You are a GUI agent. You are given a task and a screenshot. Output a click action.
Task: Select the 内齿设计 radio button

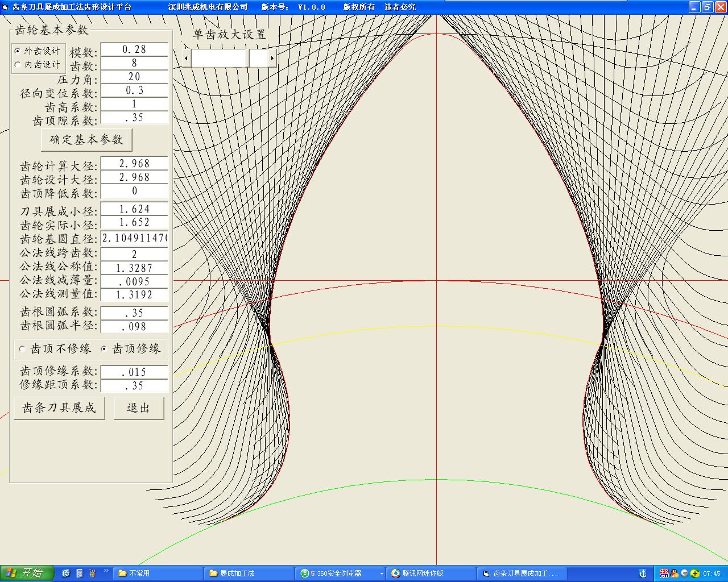coord(38,65)
